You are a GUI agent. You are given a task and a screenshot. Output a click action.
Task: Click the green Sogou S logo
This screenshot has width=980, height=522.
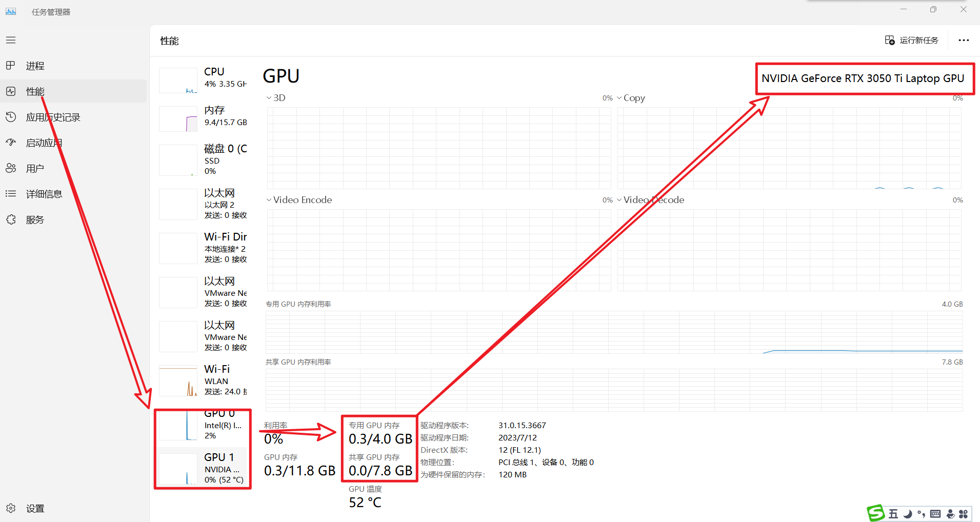[x=876, y=513]
